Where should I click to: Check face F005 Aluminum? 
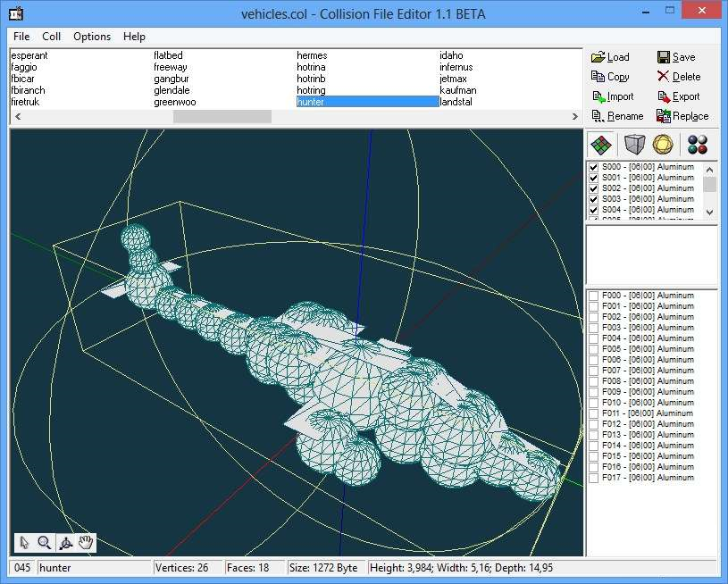click(x=593, y=349)
